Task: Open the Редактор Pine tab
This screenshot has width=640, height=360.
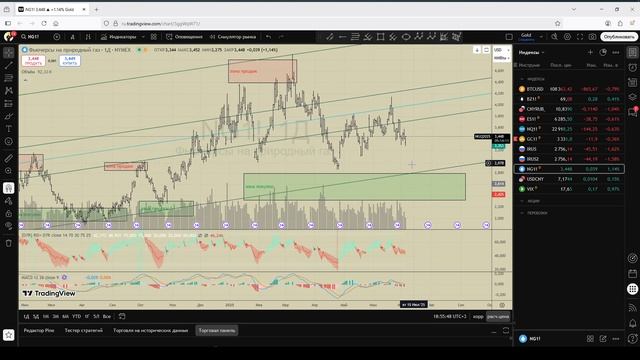Action: tap(39, 330)
